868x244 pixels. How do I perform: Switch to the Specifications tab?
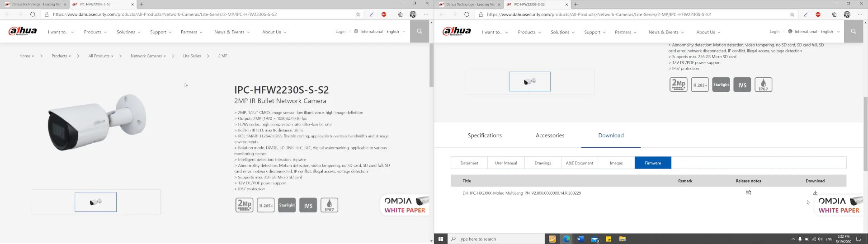(x=485, y=136)
